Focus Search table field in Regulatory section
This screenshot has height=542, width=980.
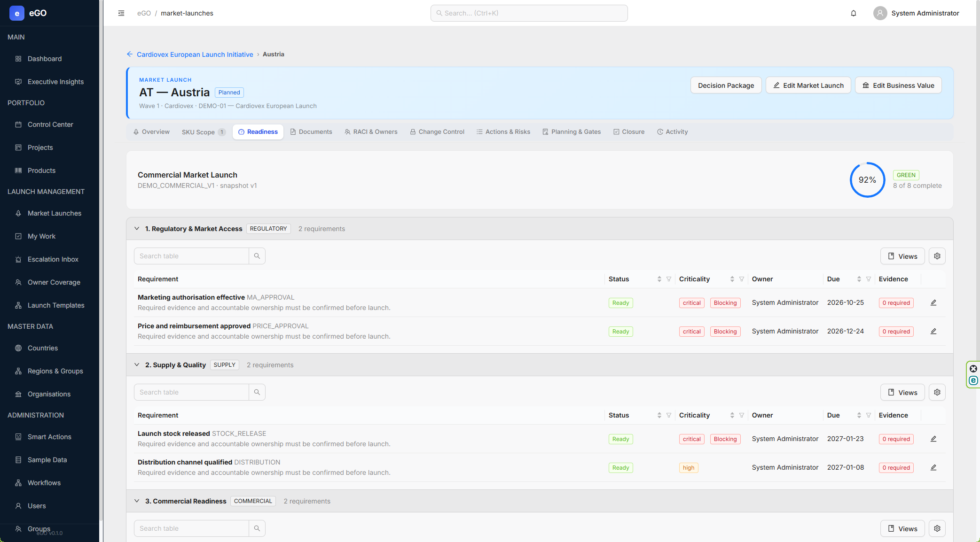pos(191,256)
